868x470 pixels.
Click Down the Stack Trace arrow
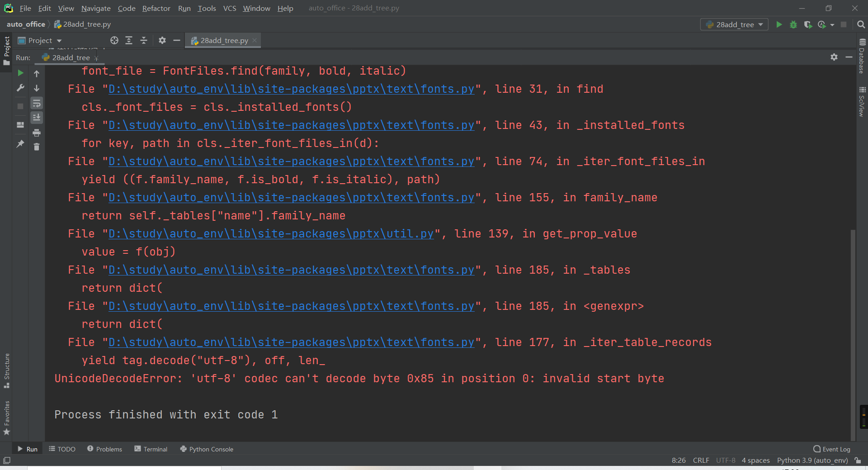pos(37,88)
